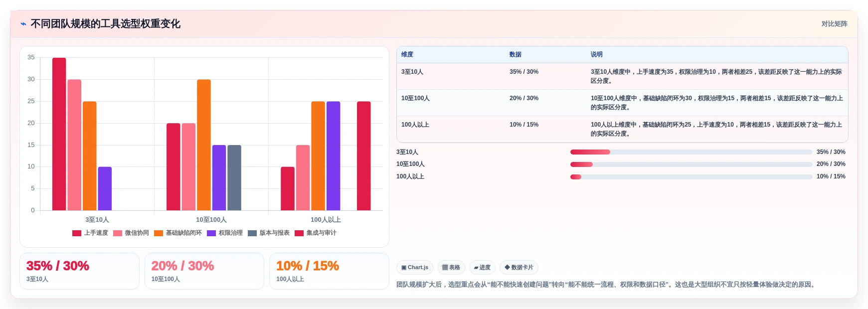
Task: Click the 100人以上 progress bar
Action: (692, 177)
